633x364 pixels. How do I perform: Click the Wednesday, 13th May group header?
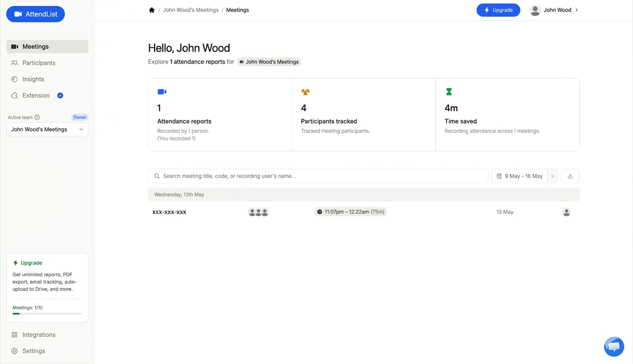coord(364,195)
